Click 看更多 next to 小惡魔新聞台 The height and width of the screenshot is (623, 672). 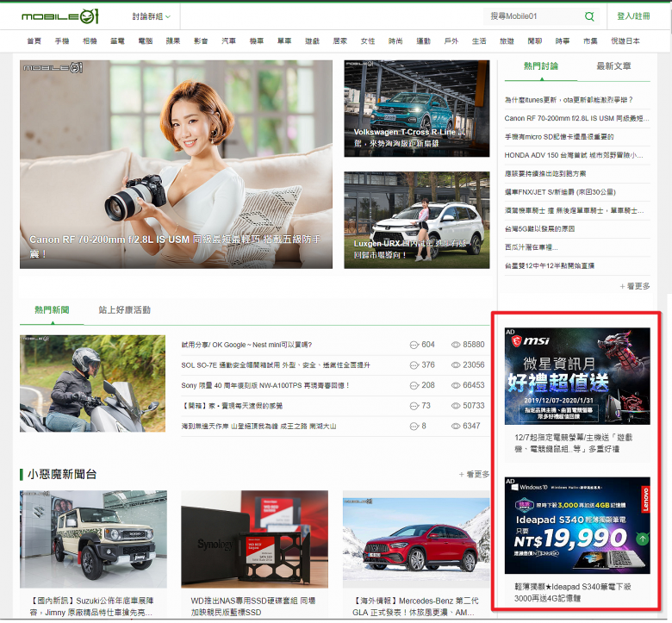474,474
